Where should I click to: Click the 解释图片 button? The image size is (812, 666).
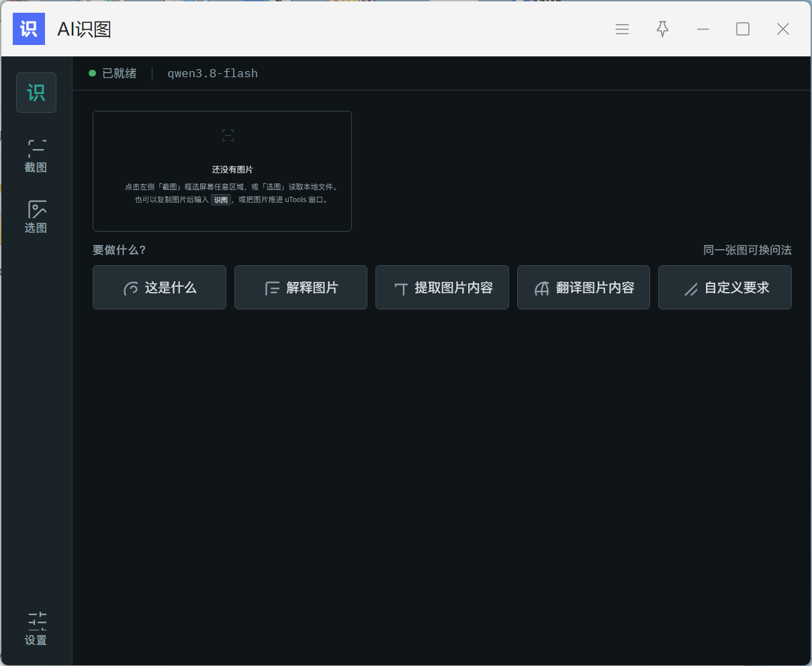[301, 287]
